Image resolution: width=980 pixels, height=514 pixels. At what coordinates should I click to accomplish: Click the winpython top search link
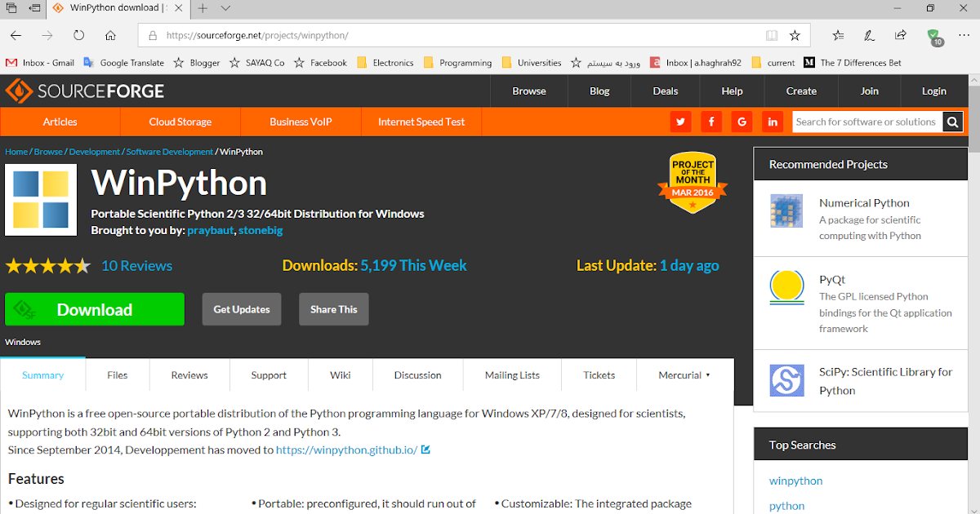(x=795, y=481)
